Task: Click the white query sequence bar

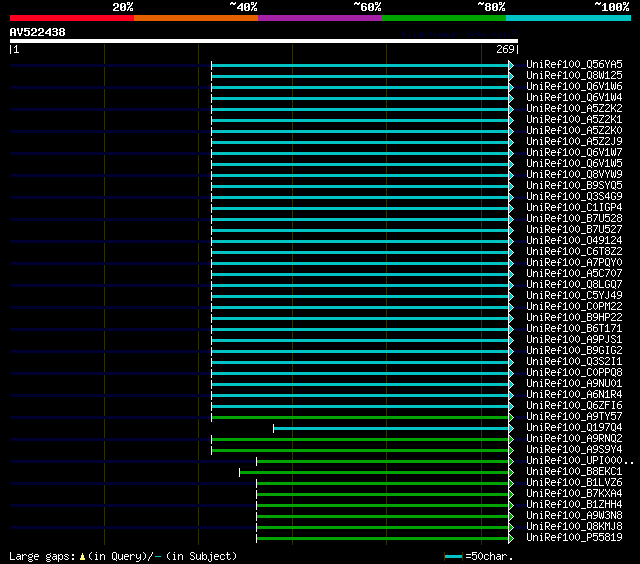Action: (x=264, y=41)
